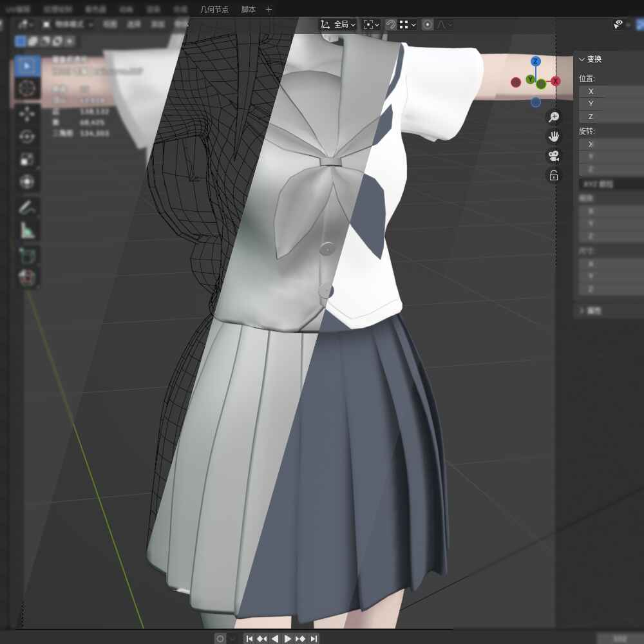The width and height of the screenshot is (644, 644).
Task: Select the Measure tool icon
Action: (27, 230)
